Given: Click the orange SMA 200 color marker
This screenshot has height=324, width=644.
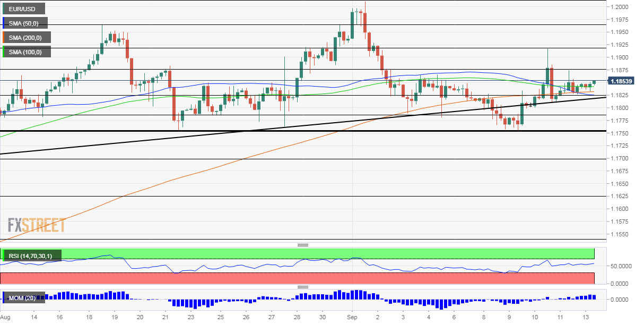Looking at the screenshot, I should tap(4, 37).
